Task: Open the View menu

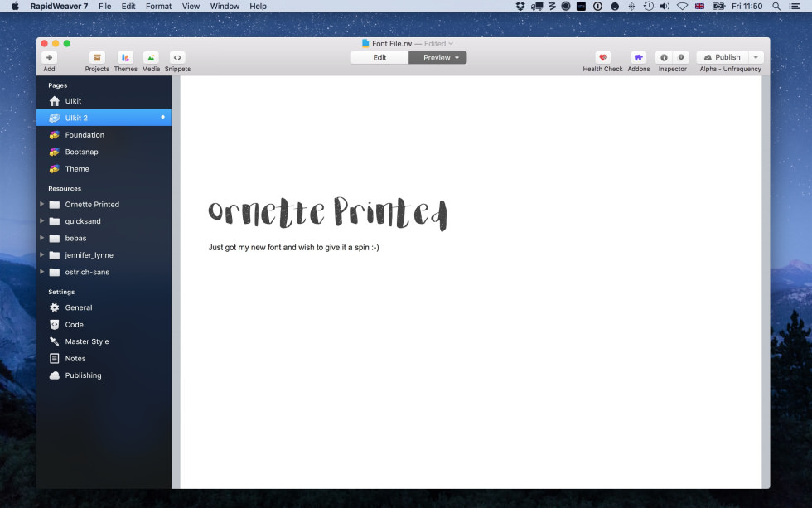Action: point(191,6)
